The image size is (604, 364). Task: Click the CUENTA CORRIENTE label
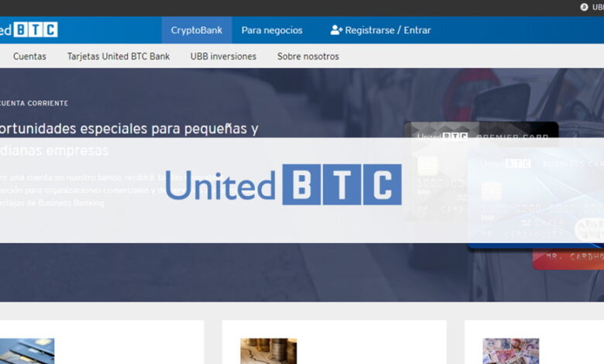34,103
